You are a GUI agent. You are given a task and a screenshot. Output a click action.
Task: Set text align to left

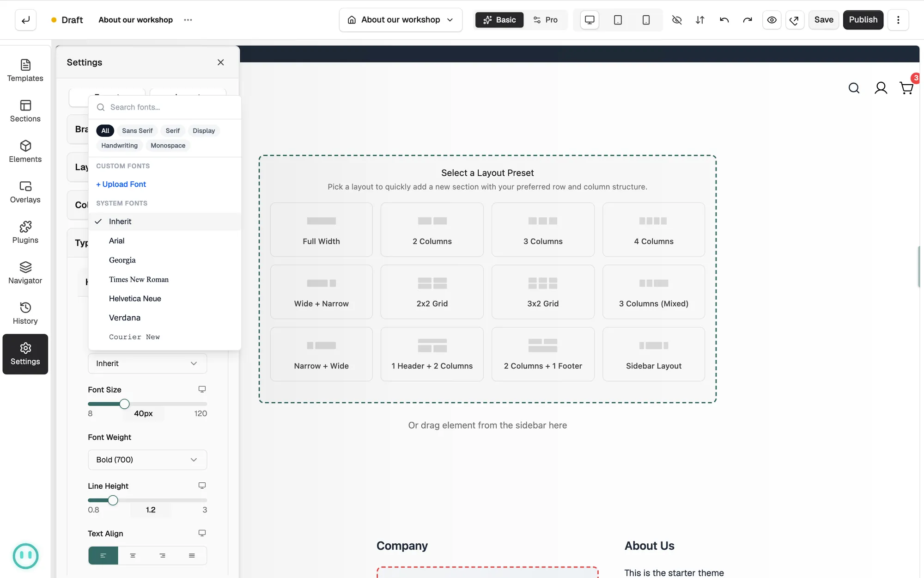[103, 555]
